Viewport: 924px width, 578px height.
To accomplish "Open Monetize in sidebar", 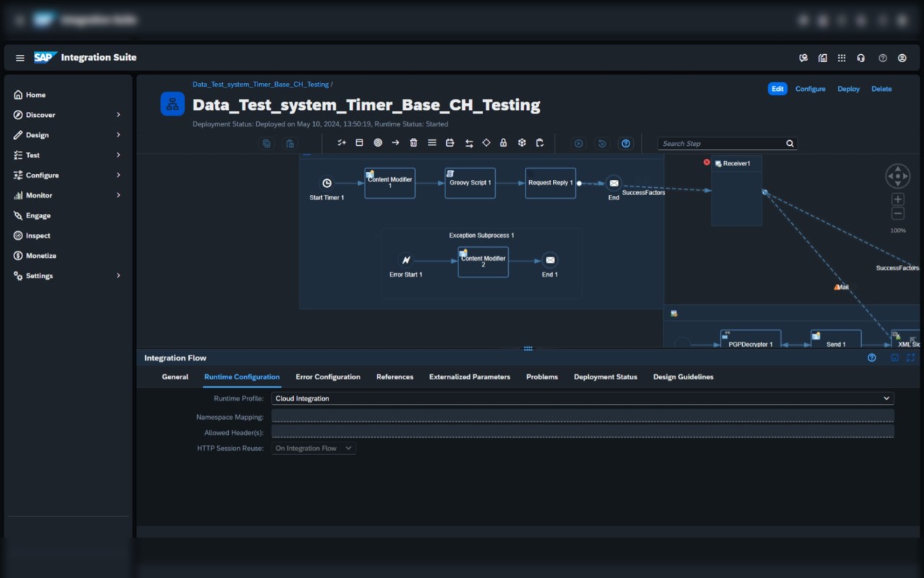I will tap(41, 256).
